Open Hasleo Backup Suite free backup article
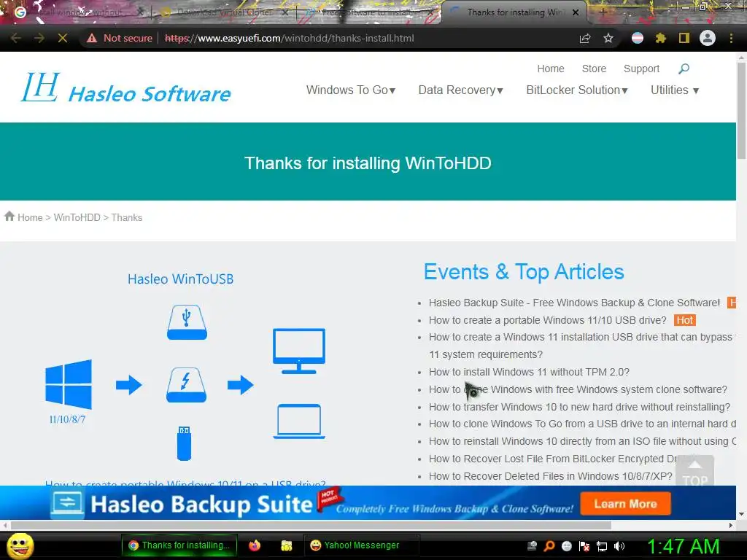Screen dimensions: 747x560 click(x=575, y=303)
